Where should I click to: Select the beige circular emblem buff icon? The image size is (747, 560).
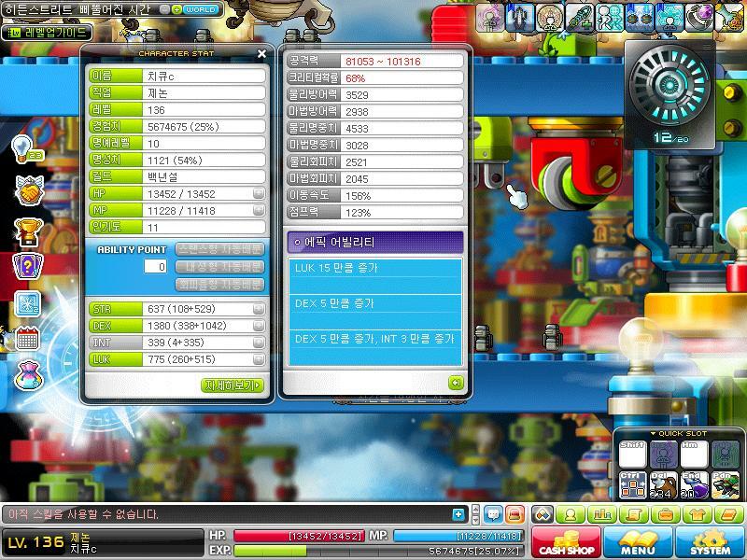[x=550, y=17]
